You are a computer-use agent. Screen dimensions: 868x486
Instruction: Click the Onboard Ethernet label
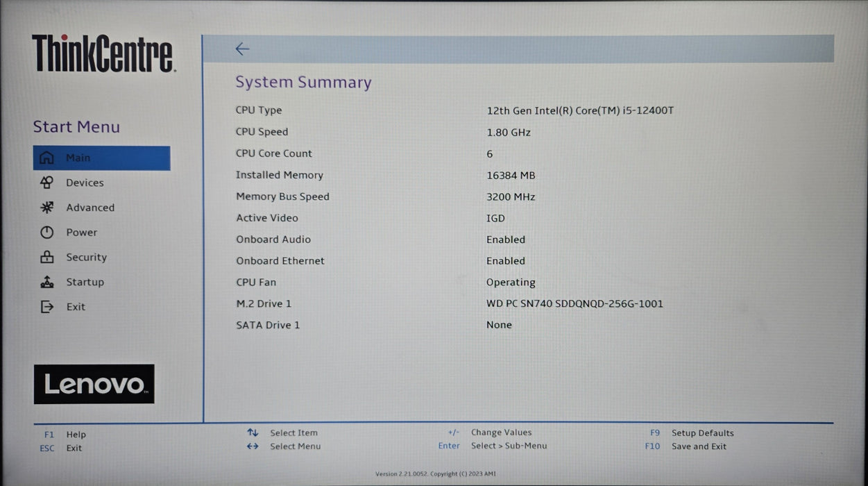[x=280, y=261]
